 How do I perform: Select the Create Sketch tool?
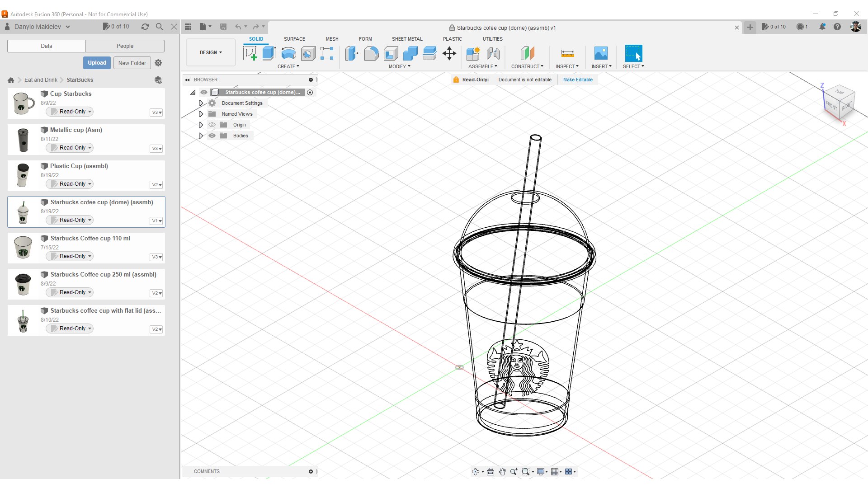[x=250, y=53]
